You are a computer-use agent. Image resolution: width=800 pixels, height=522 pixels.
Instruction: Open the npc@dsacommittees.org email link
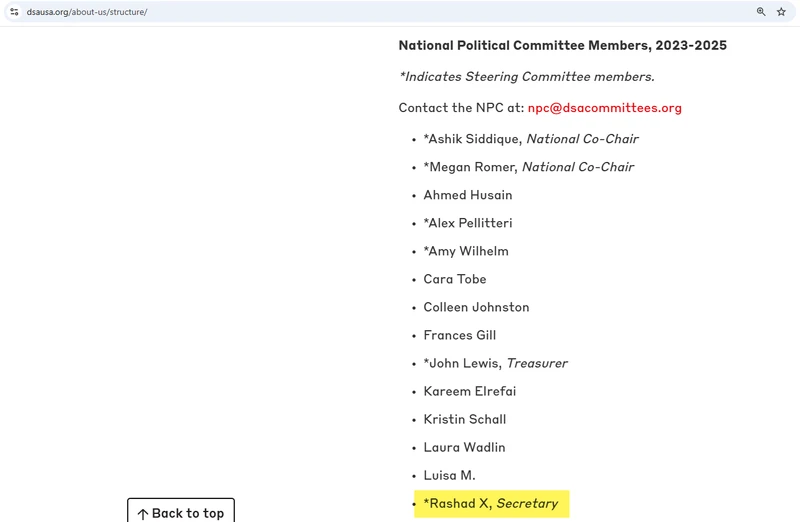[604, 108]
